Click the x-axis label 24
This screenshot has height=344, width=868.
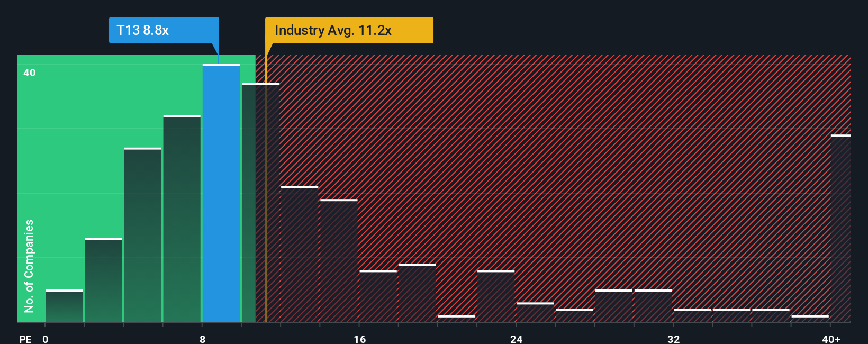point(517,339)
